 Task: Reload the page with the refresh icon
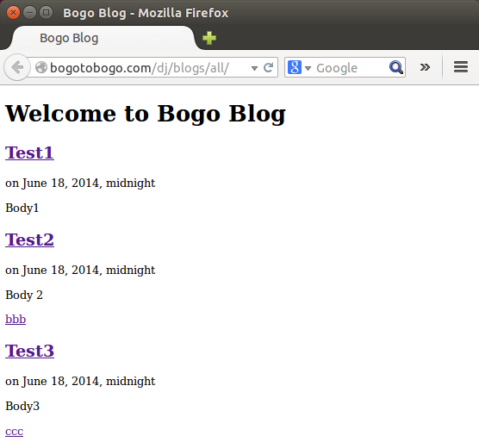[268, 67]
